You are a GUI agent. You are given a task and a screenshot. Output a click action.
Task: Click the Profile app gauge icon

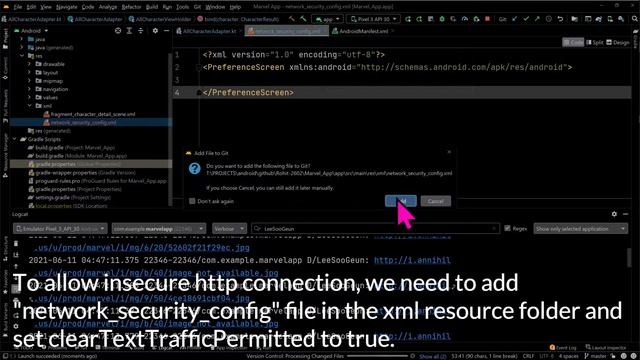[x=464, y=19]
